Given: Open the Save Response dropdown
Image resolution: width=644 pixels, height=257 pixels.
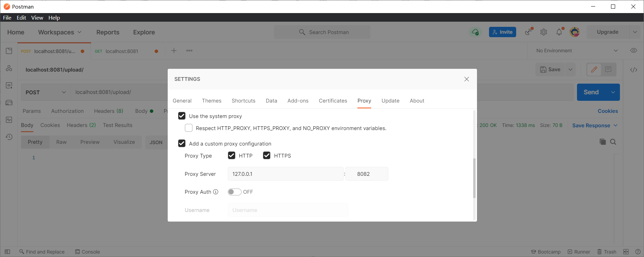Looking at the screenshot, I should pyautogui.click(x=595, y=125).
